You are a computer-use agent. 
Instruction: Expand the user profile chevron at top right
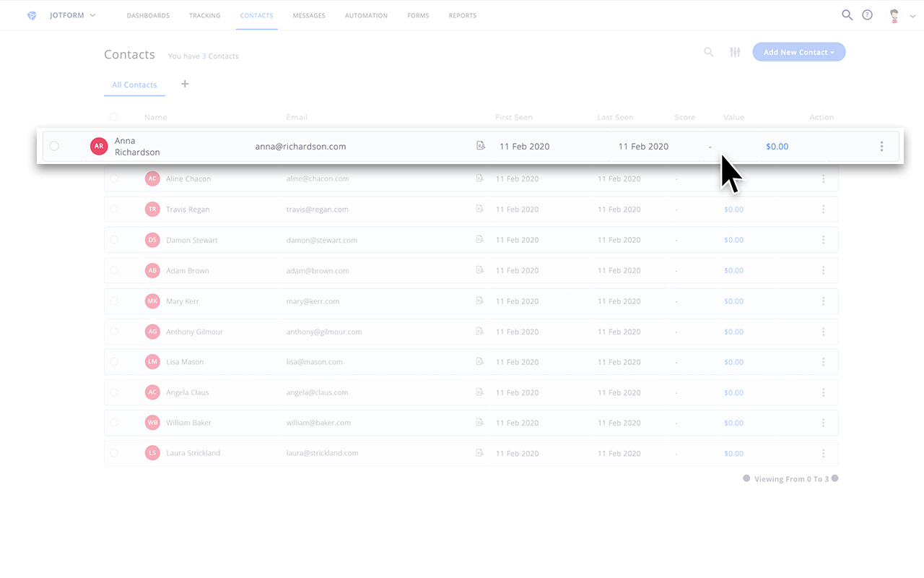pos(911,14)
